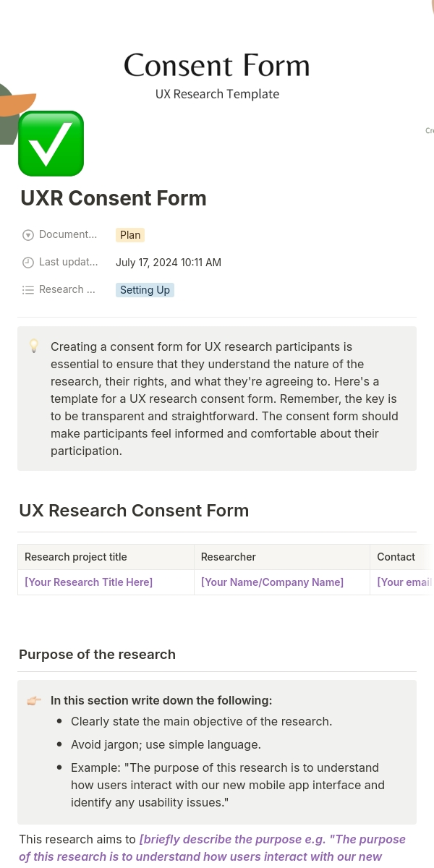
Task: Edit the Your Research Title Here cell
Action: (x=89, y=582)
